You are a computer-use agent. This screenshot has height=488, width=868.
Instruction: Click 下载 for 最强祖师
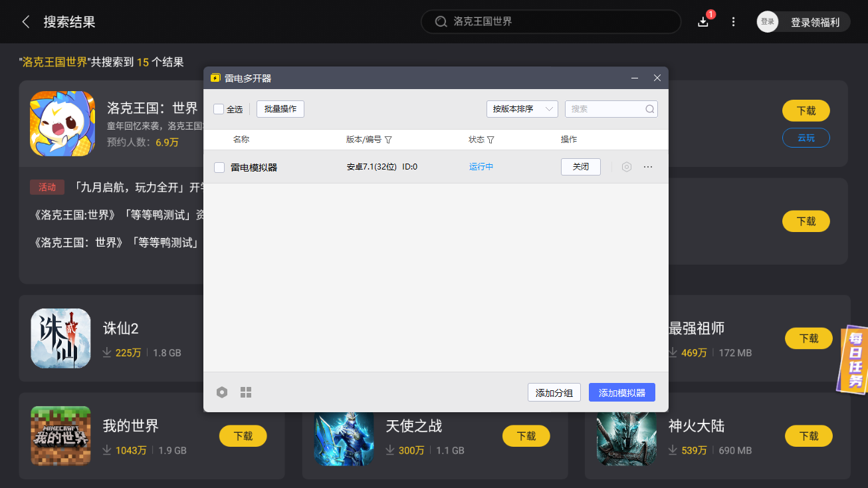[x=809, y=338]
